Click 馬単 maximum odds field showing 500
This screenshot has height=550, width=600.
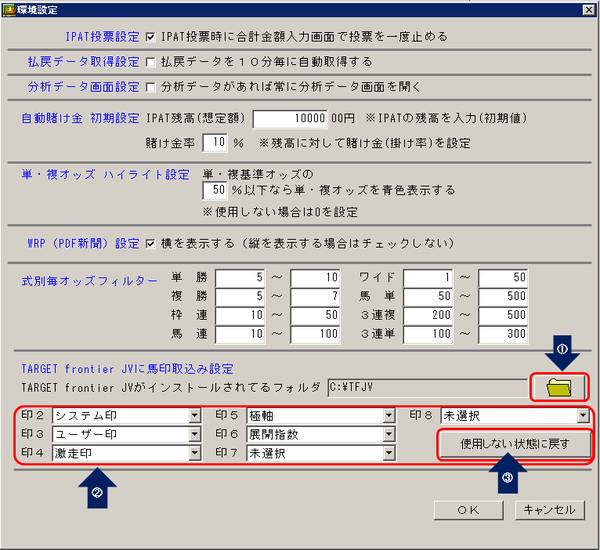(503, 297)
